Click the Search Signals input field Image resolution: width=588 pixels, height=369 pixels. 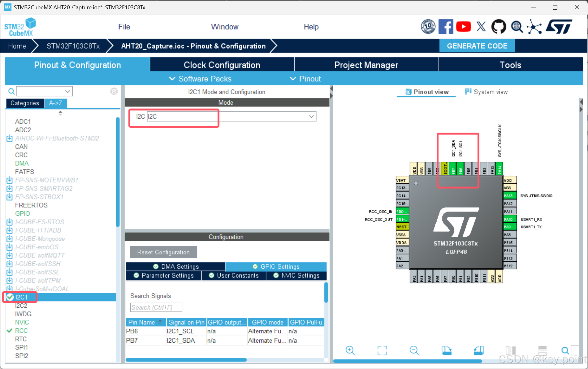(156, 307)
